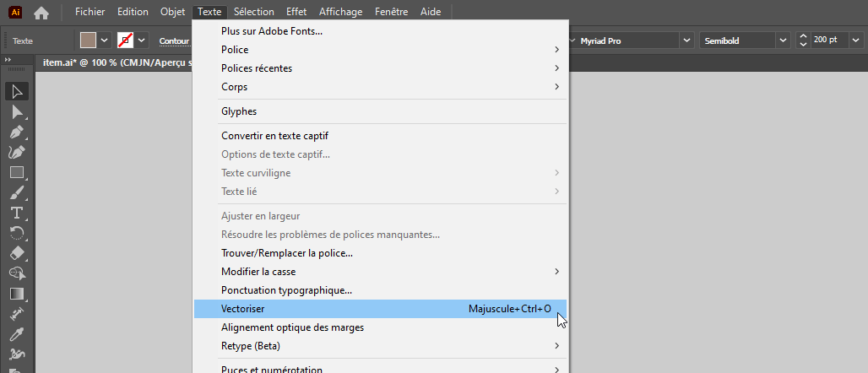Select the Selection tool black arrow

point(17,91)
